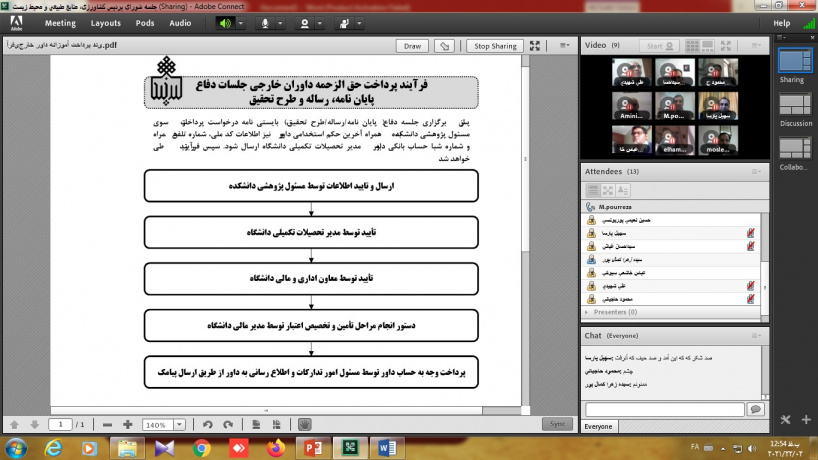Open the Pods menu
The height and width of the screenshot is (460, 818).
[144, 22]
